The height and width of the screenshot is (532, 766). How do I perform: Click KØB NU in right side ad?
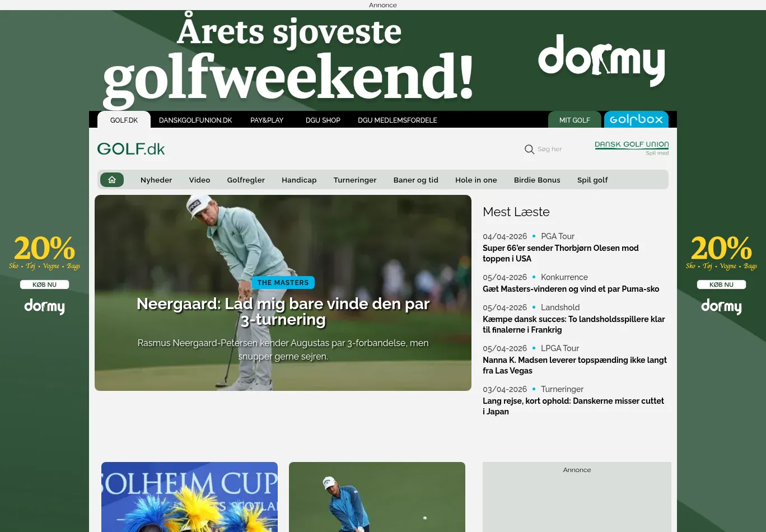(721, 284)
